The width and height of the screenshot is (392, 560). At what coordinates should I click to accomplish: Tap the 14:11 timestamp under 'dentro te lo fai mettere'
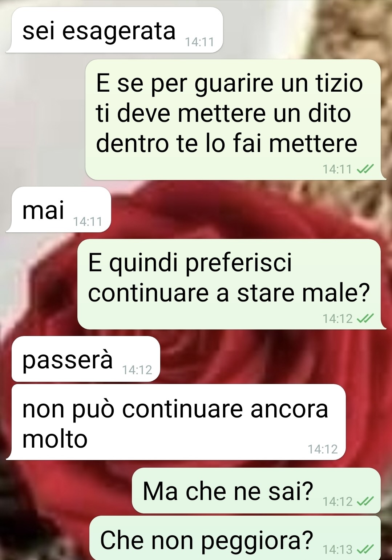pyautogui.click(x=337, y=169)
